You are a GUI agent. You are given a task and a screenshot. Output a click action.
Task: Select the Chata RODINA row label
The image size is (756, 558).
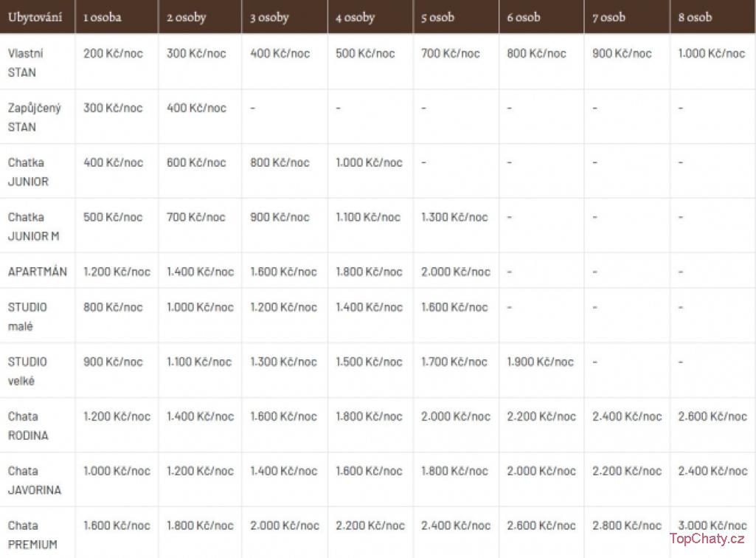point(28,426)
